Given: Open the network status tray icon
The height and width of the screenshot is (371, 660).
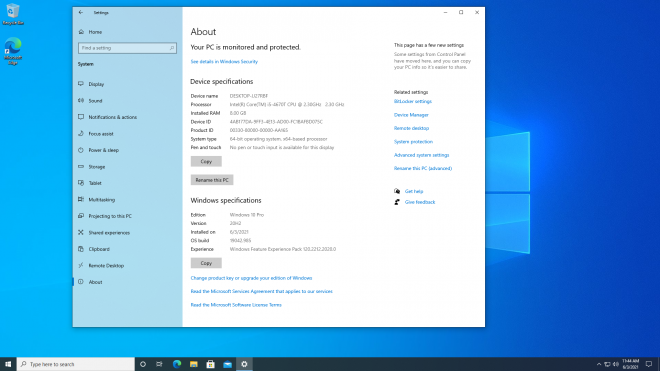Looking at the screenshot, I should point(607,364).
